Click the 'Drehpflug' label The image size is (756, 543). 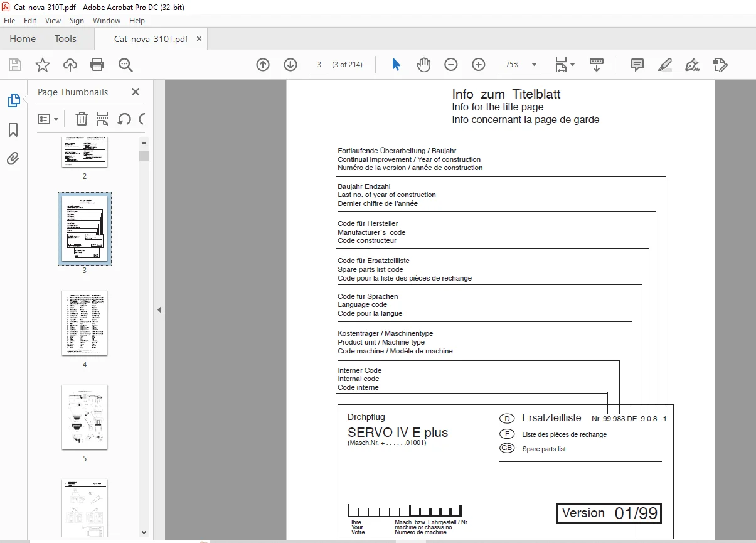tap(366, 417)
